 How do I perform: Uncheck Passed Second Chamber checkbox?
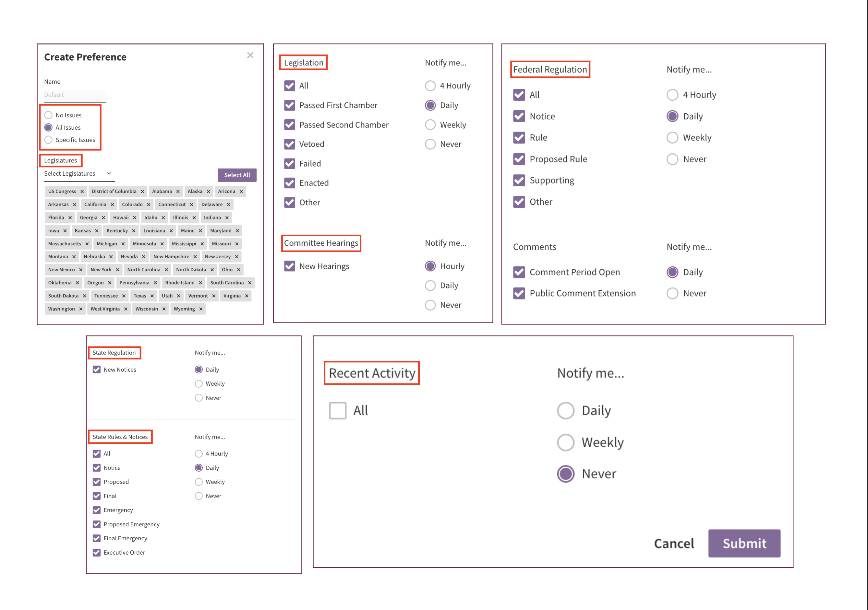click(x=290, y=125)
